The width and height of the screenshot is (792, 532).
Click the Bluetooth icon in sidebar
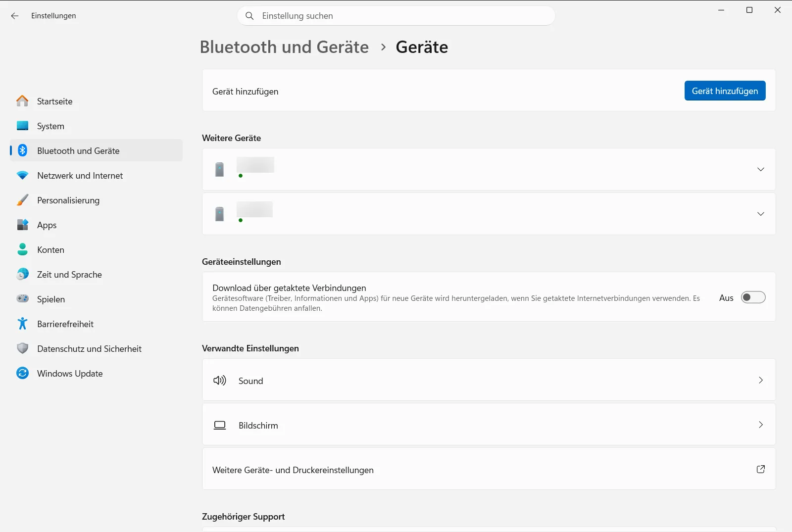click(22, 150)
